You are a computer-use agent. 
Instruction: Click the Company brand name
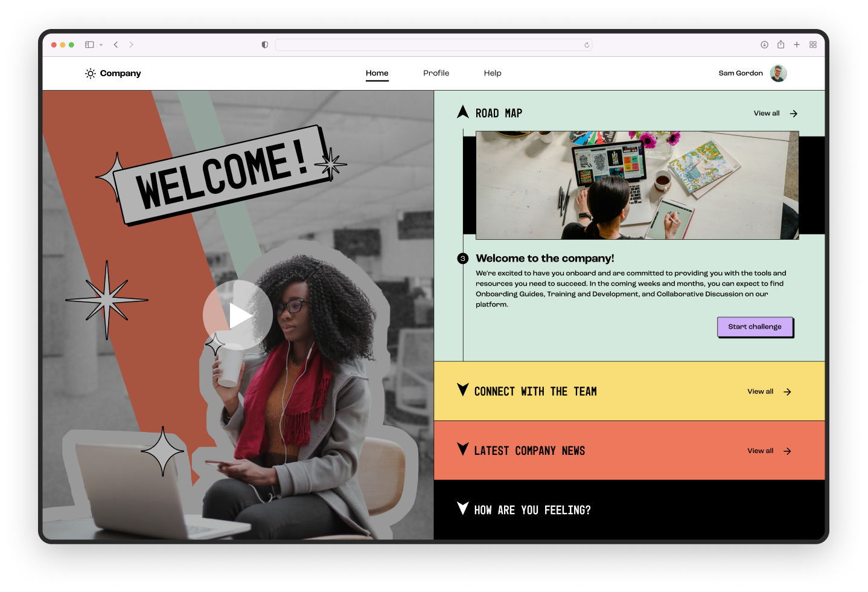(x=120, y=73)
